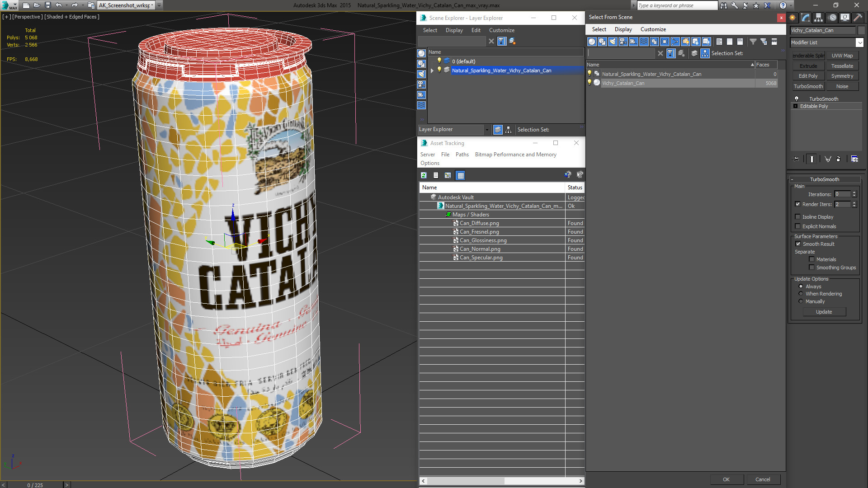Click the Select All icon in Select From Scene

point(719,42)
